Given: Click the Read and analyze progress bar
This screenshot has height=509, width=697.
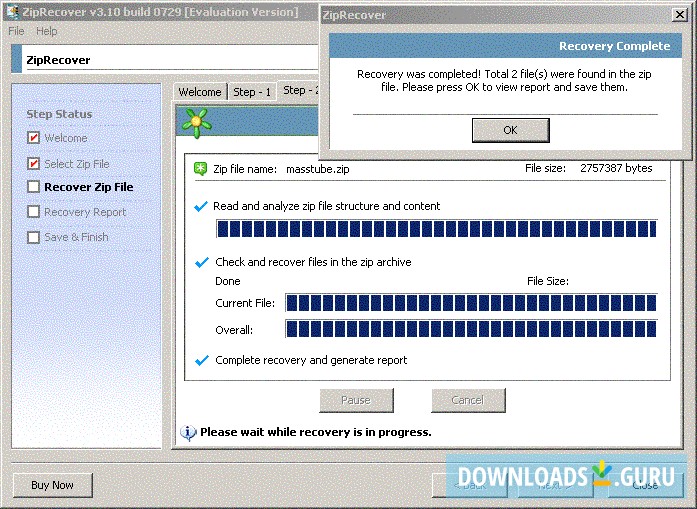Looking at the screenshot, I should point(437,229).
